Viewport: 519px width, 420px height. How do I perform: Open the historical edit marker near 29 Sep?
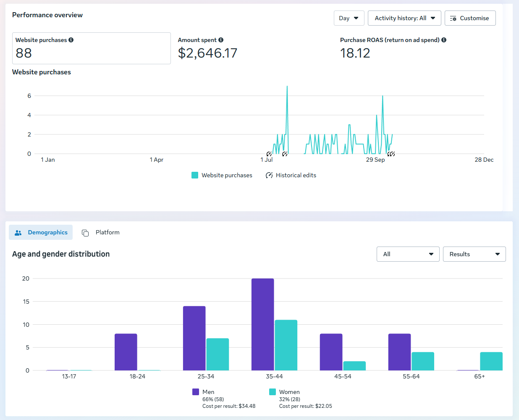[391, 154]
